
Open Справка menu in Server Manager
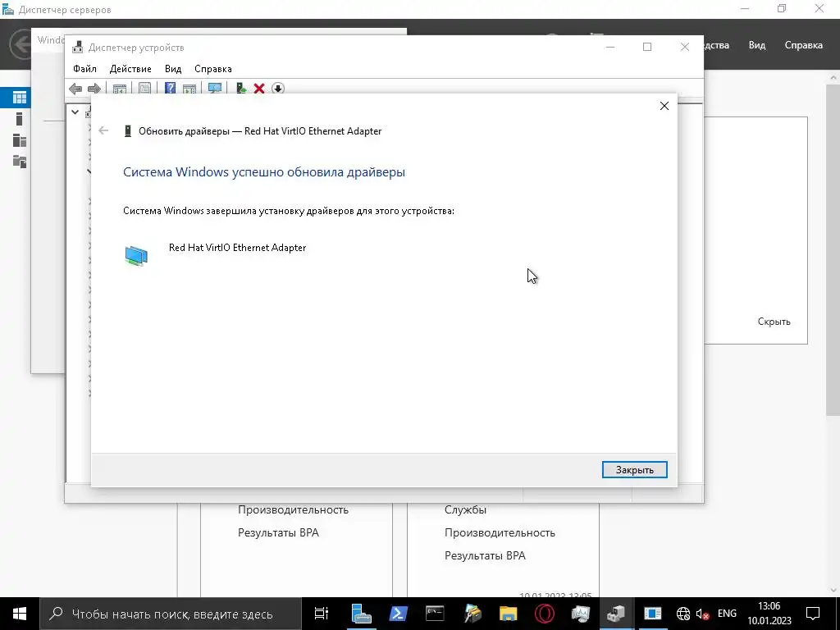(x=803, y=45)
